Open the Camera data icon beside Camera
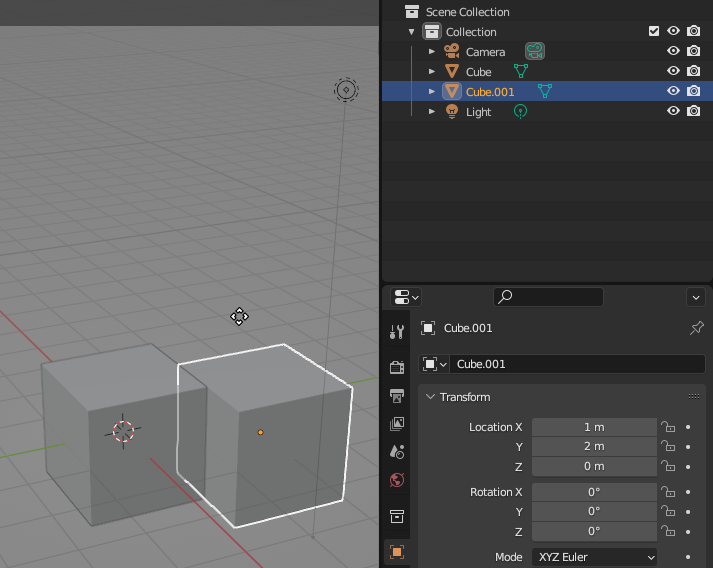This screenshot has height=568, width=713. (x=535, y=51)
